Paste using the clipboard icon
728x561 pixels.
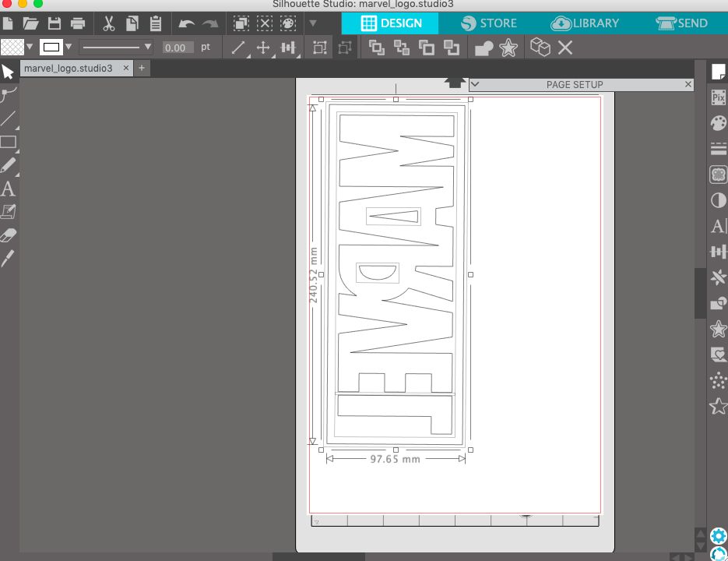156,23
